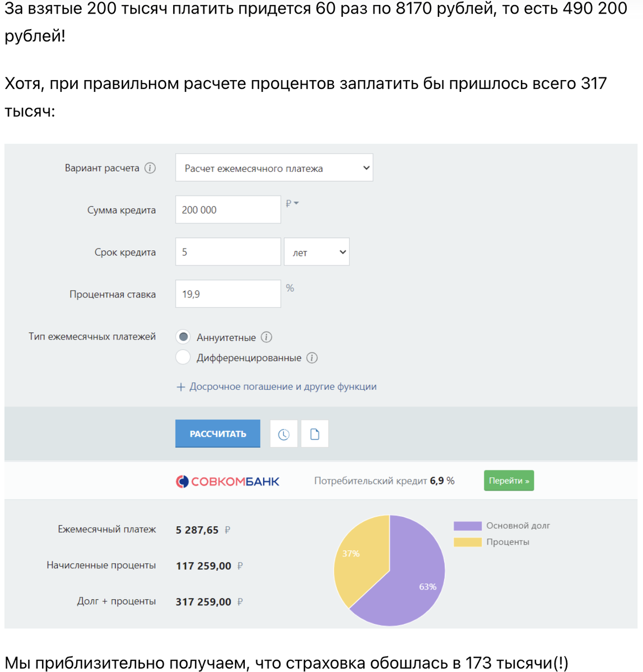Image resolution: width=643 pixels, height=672 pixels.
Task: Click the Процентная ставка input field
Action: point(227,293)
